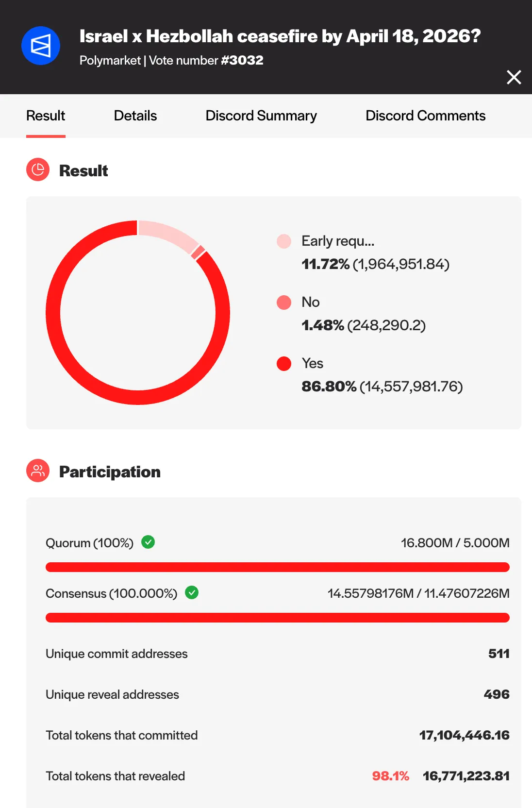Click the light pink Early request legend dot
This screenshot has height=808, width=532.
point(284,241)
